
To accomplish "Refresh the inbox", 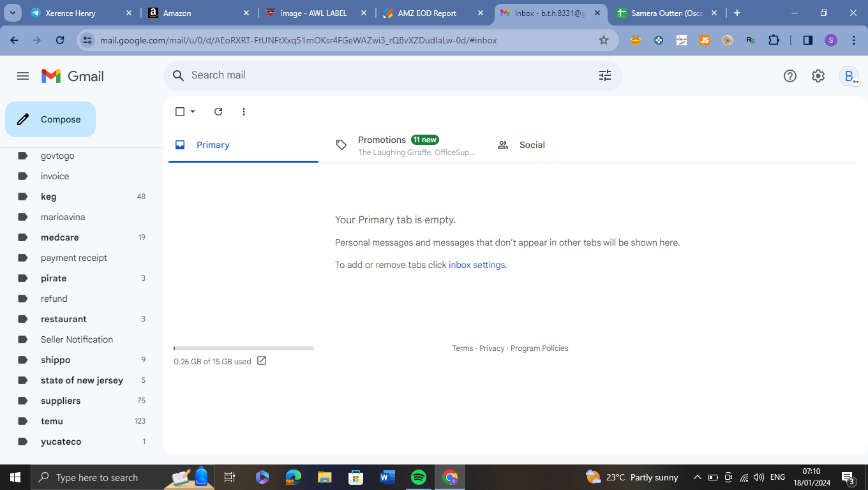I will (218, 112).
